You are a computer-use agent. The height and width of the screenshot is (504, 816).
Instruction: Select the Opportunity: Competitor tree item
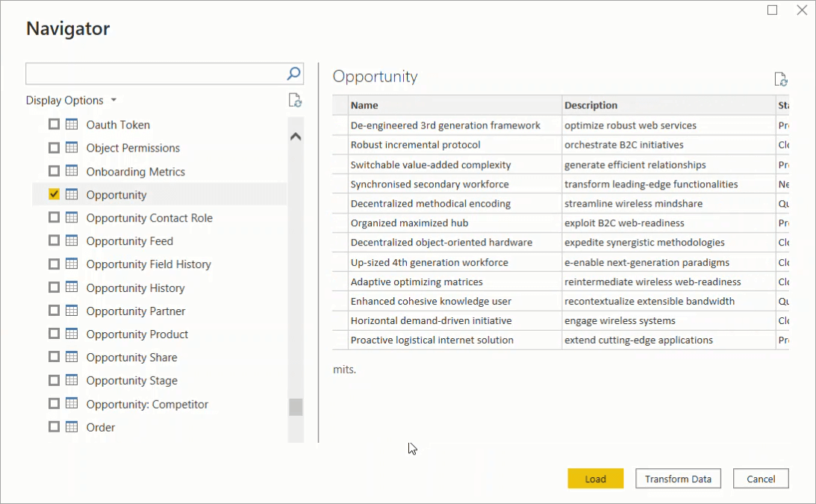tap(147, 404)
